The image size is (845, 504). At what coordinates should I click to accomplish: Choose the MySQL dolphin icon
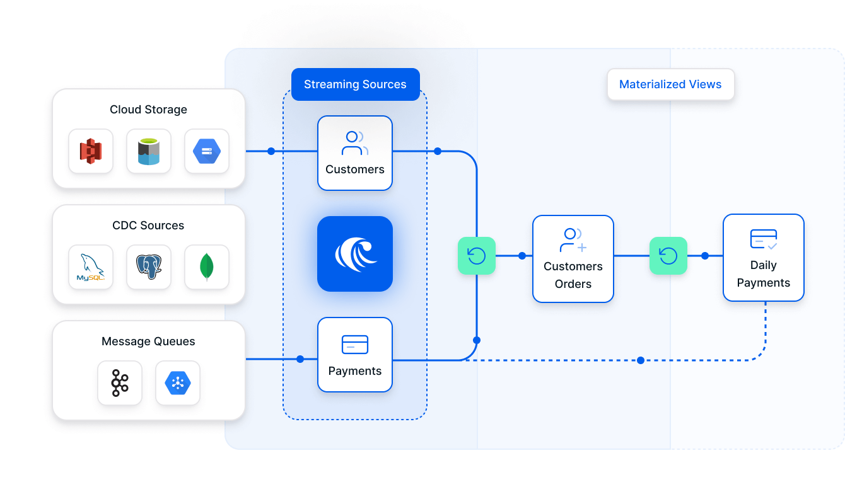(x=91, y=267)
